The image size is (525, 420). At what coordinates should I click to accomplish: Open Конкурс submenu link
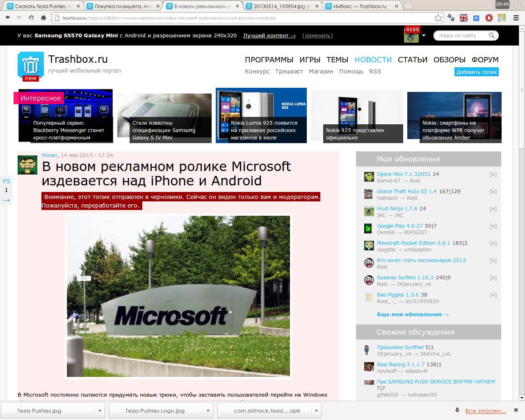[257, 71]
